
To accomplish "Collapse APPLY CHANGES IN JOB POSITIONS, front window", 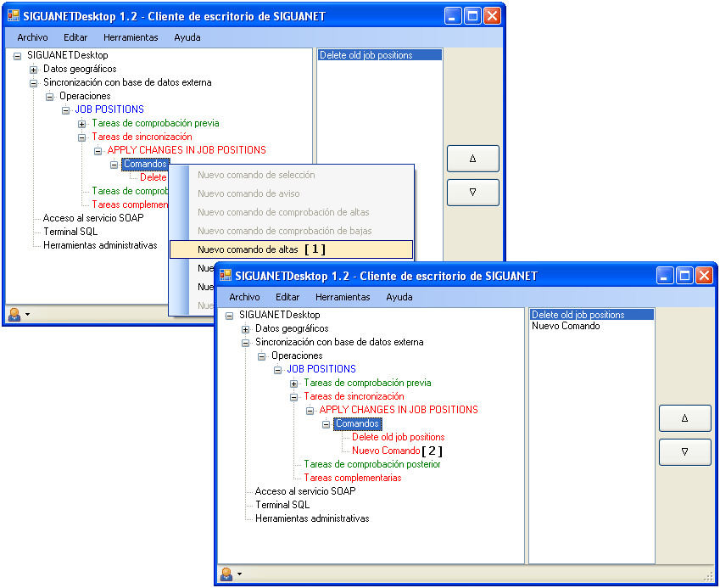I will click(x=310, y=411).
